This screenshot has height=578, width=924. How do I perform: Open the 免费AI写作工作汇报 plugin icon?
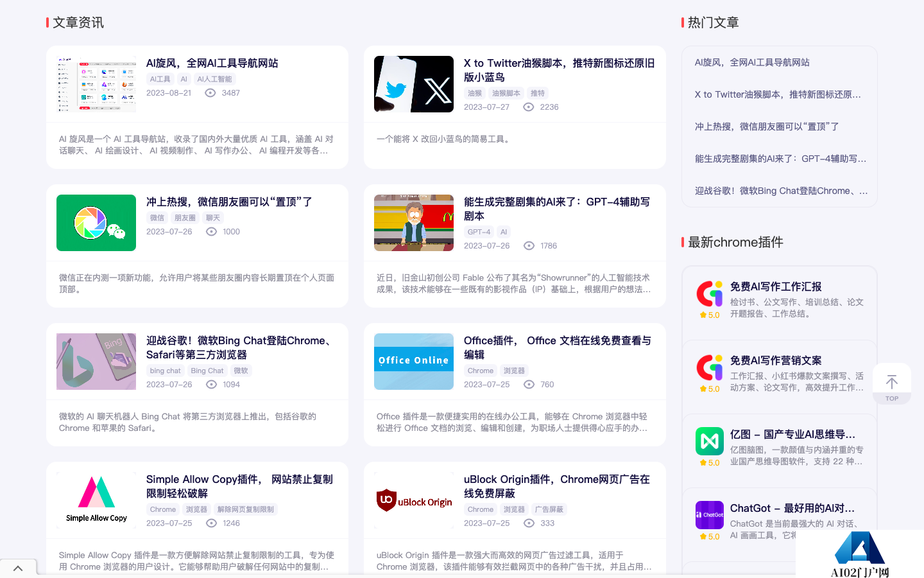pos(710,293)
